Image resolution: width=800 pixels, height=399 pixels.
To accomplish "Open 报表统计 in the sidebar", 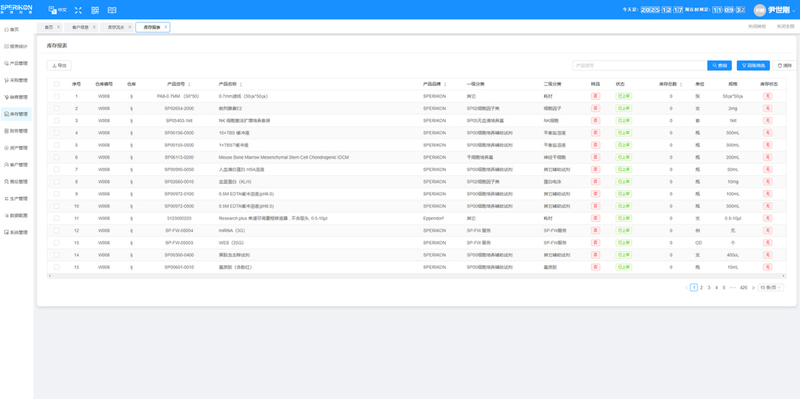I will point(16,46).
